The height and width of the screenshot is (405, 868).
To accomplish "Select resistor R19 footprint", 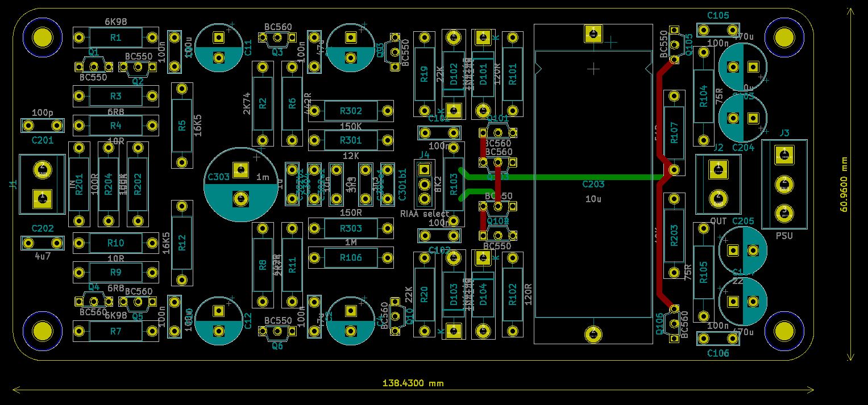I will click(424, 74).
